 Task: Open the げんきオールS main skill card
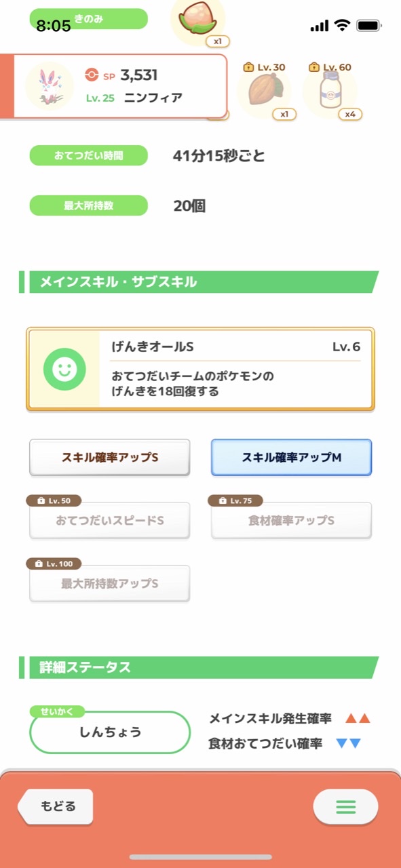tap(200, 369)
